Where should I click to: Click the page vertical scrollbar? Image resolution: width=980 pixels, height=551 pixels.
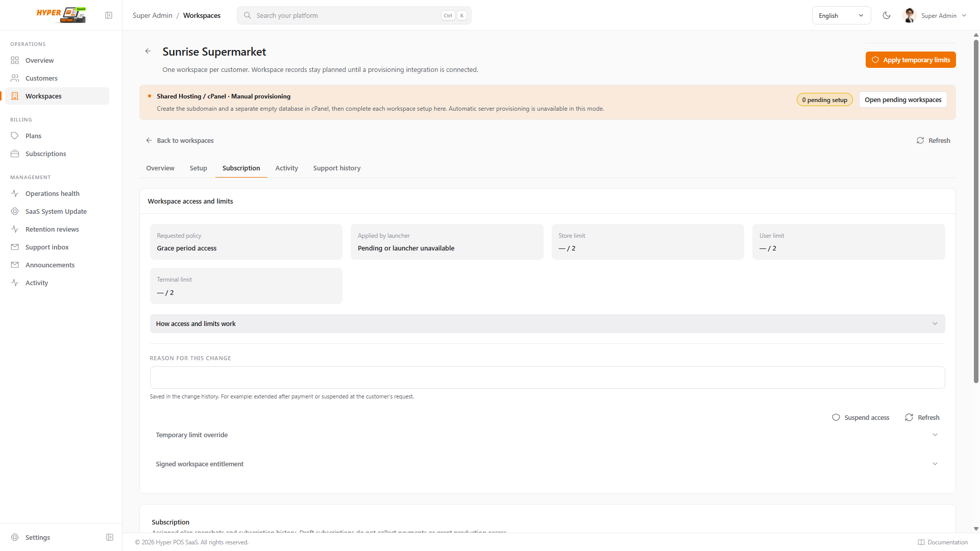click(x=976, y=212)
